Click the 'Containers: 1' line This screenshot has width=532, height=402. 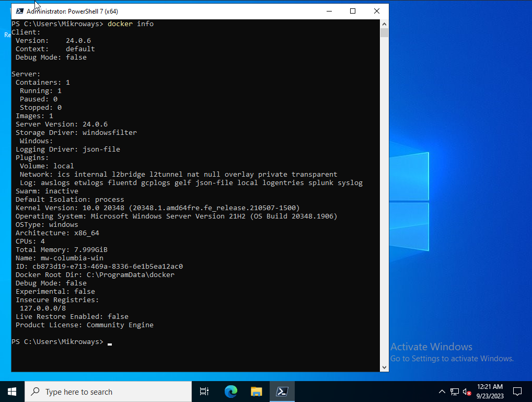click(43, 83)
